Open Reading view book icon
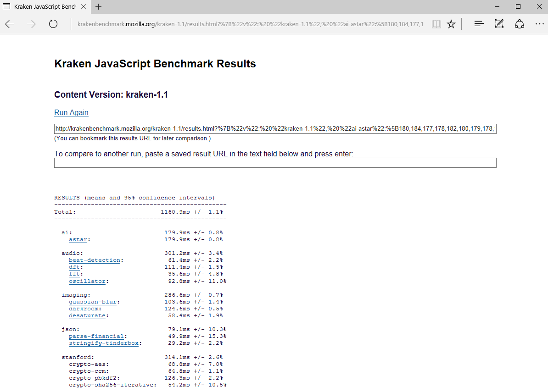 pos(436,24)
